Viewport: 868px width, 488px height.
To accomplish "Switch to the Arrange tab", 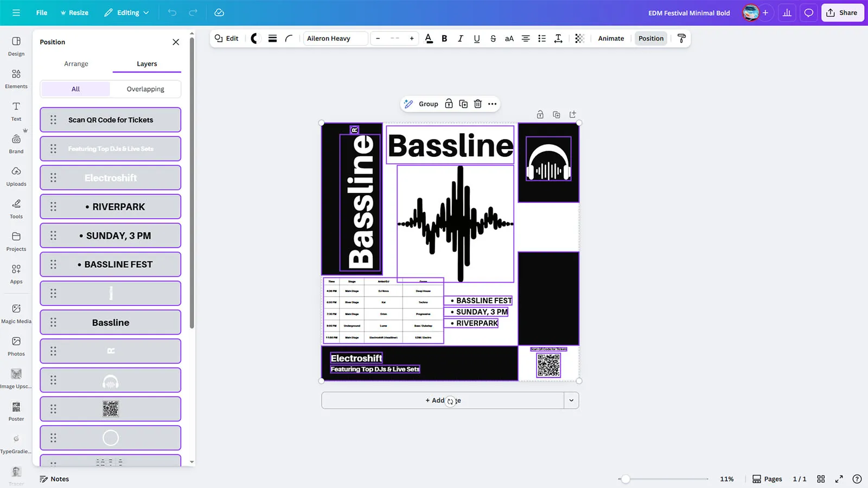I will click(76, 64).
